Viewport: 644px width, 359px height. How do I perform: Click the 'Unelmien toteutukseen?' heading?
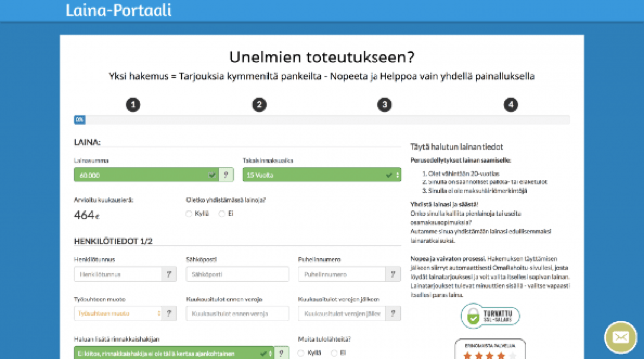pos(322,58)
